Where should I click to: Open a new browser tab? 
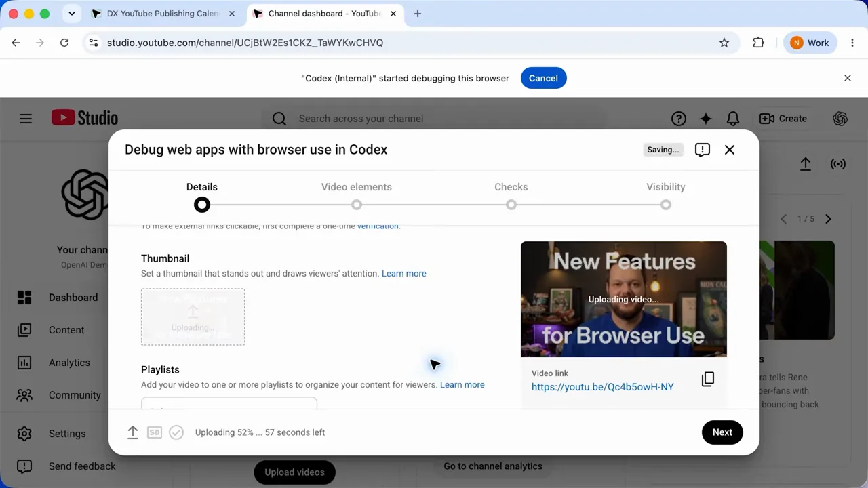418,14
